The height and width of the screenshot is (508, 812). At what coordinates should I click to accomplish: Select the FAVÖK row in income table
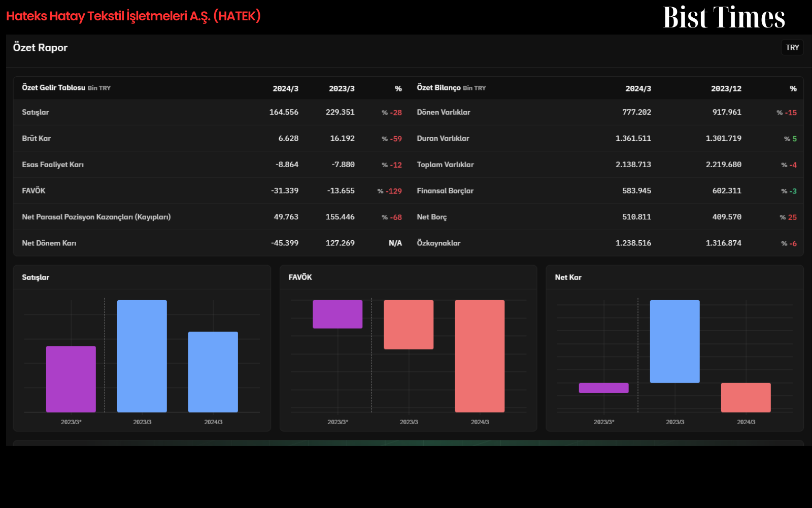tap(212, 190)
